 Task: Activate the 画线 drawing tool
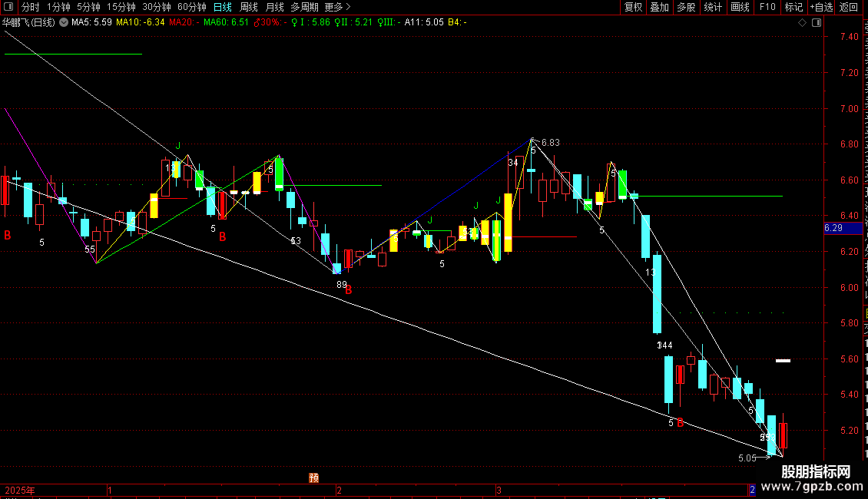point(740,7)
